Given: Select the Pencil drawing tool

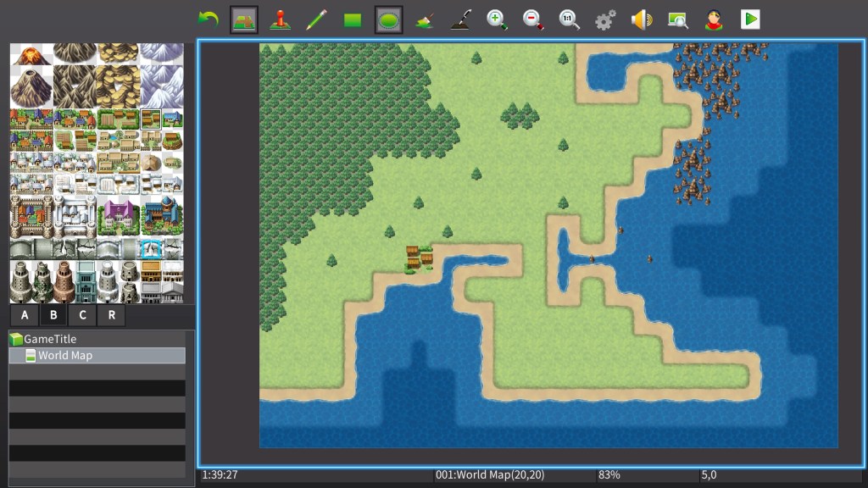Looking at the screenshot, I should (x=316, y=19).
